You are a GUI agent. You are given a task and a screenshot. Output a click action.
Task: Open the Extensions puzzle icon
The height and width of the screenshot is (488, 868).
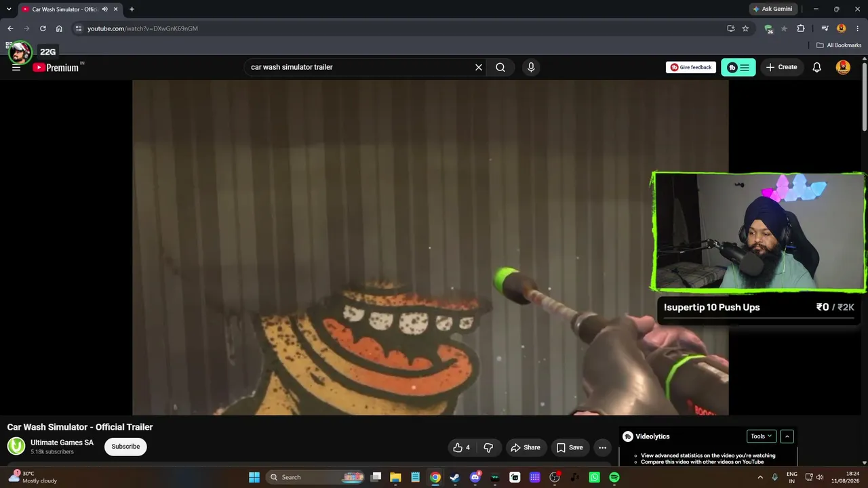(x=801, y=28)
